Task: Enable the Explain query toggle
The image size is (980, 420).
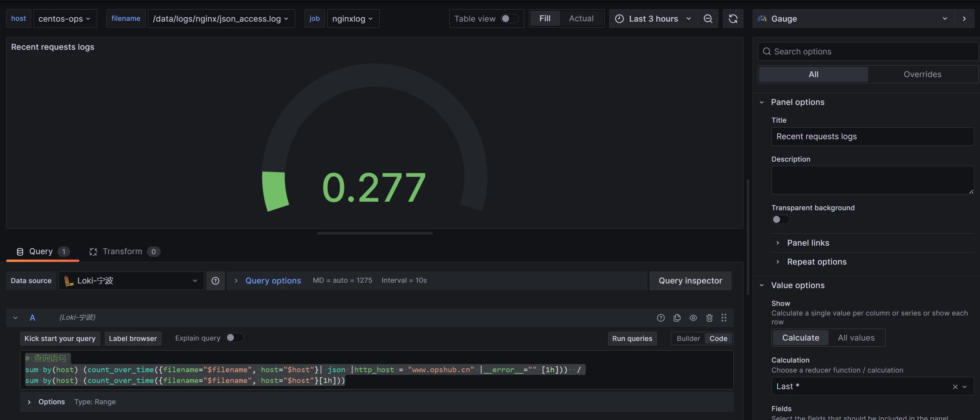Action: coord(234,337)
